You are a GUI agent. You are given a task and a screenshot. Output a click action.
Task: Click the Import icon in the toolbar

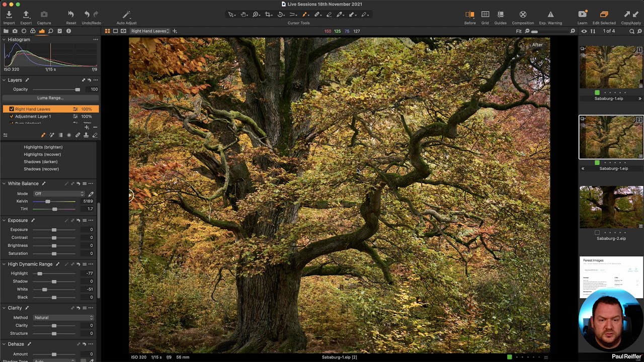point(9,15)
